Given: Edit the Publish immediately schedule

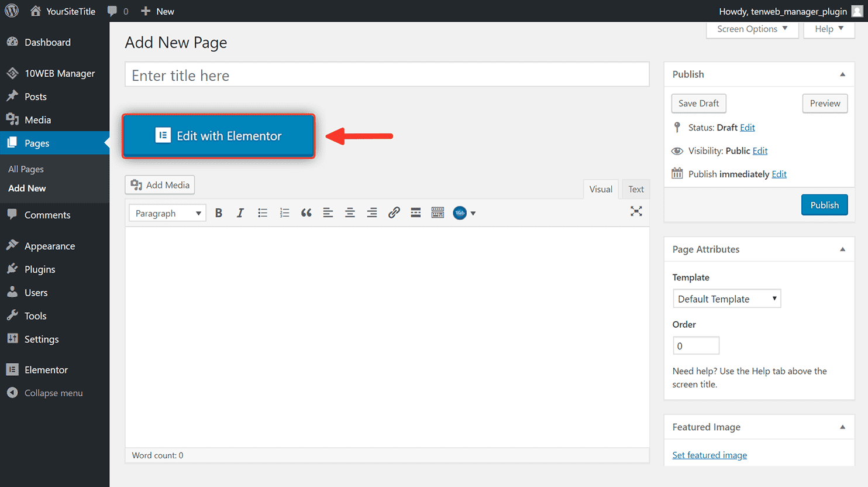Looking at the screenshot, I should click(x=779, y=174).
